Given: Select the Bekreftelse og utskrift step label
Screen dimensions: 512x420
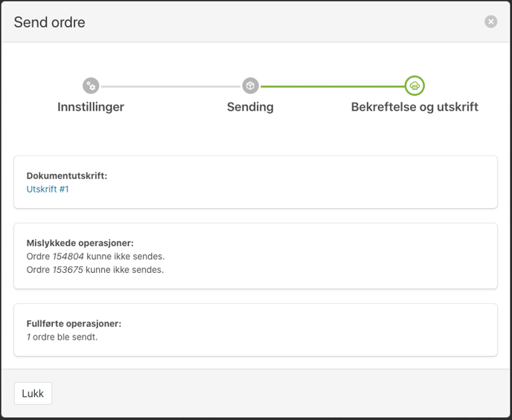Looking at the screenshot, I should pos(415,107).
